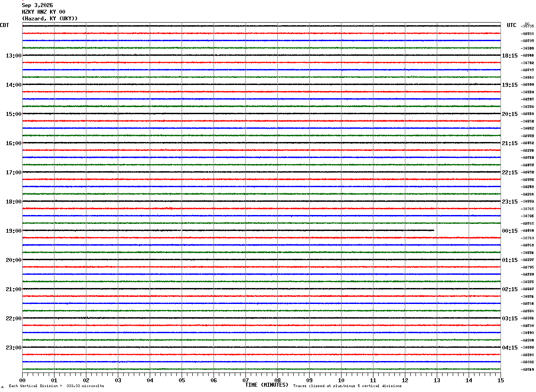Click the TIME (MINUTES) axis title
Viewport: 536px width, 392px height.
click(267, 385)
